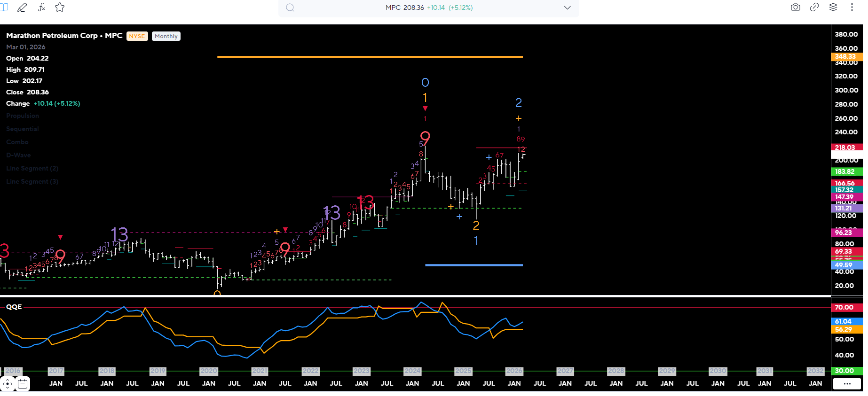Open the ellipsis menu below price axis
Viewport: 868px width, 396px height.
tap(847, 384)
